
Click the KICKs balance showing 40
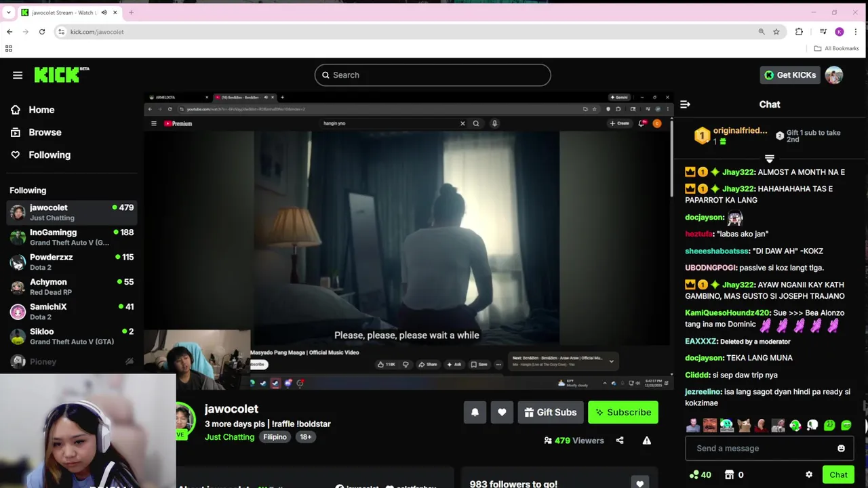point(700,474)
